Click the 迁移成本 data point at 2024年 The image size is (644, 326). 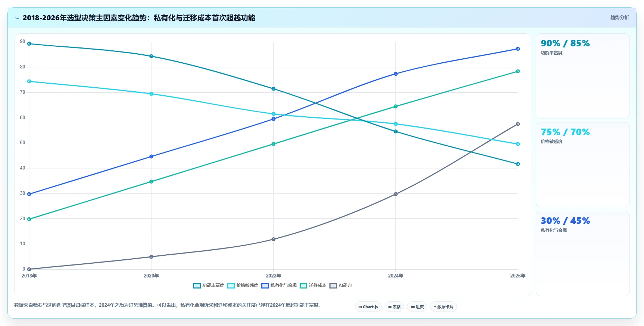396,106
